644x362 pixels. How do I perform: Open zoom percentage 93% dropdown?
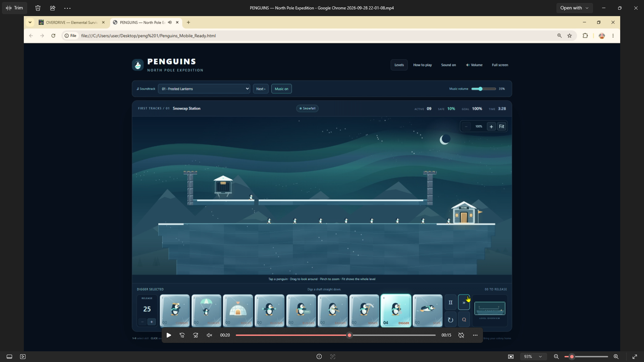point(533,357)
